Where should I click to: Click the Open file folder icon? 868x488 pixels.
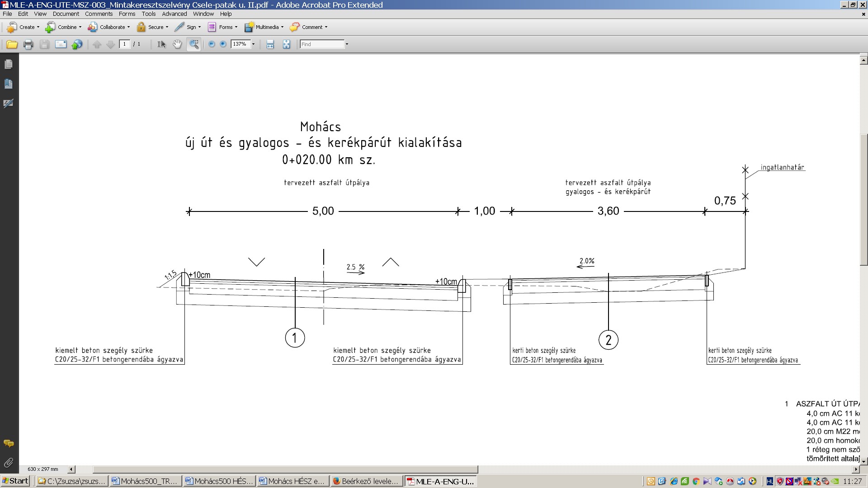pyautogui.click(x=12, y=44)
